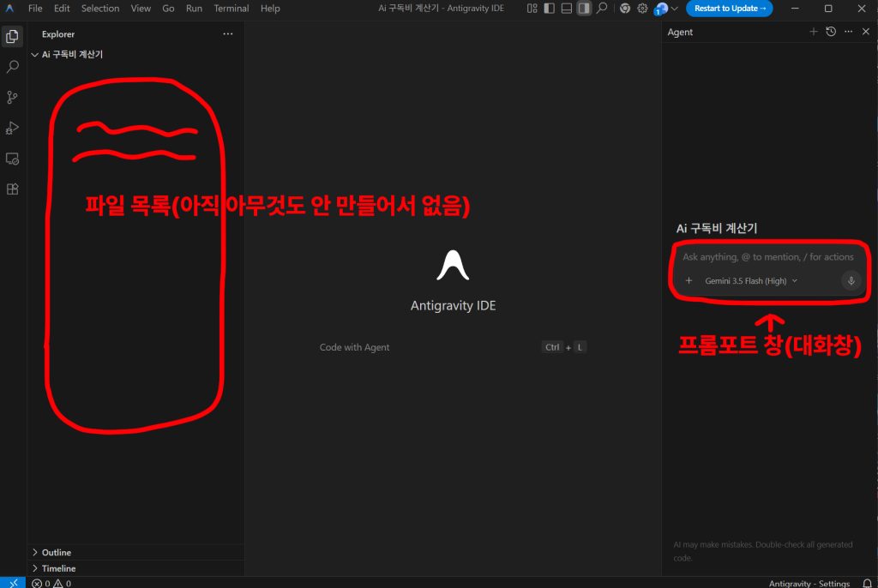878x588 pixels.
Task: Click the account avatar icon
Action: coord(661,9)
